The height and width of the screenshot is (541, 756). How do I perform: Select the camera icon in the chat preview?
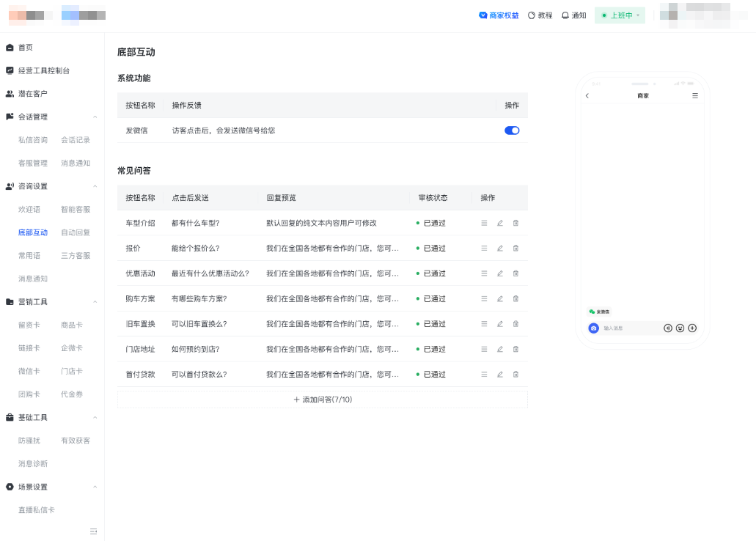coord(593,328)
